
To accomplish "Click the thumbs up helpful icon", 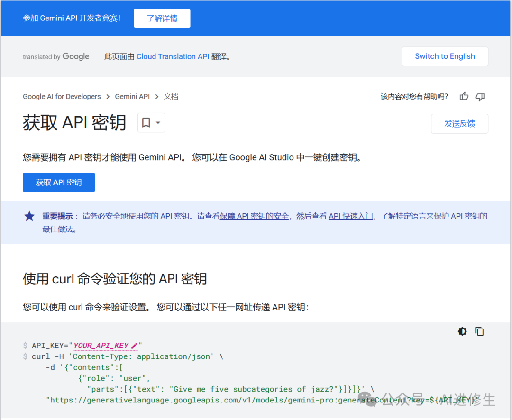I will point(464,96).
